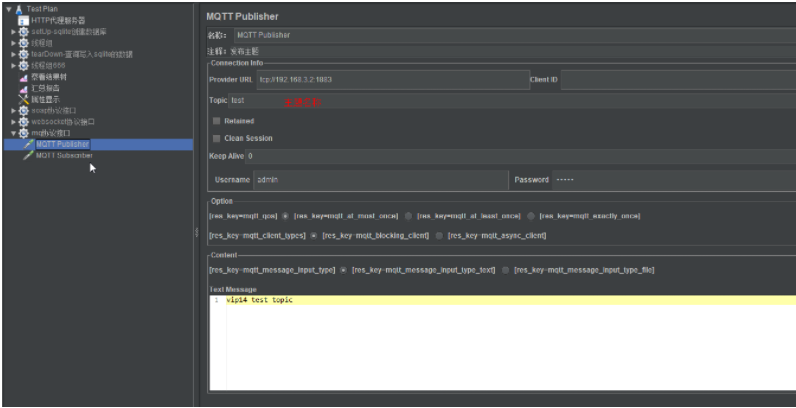Expand the 线程组 tree node
This screenshot has height=408, width=796.
[x=14, y=43]
